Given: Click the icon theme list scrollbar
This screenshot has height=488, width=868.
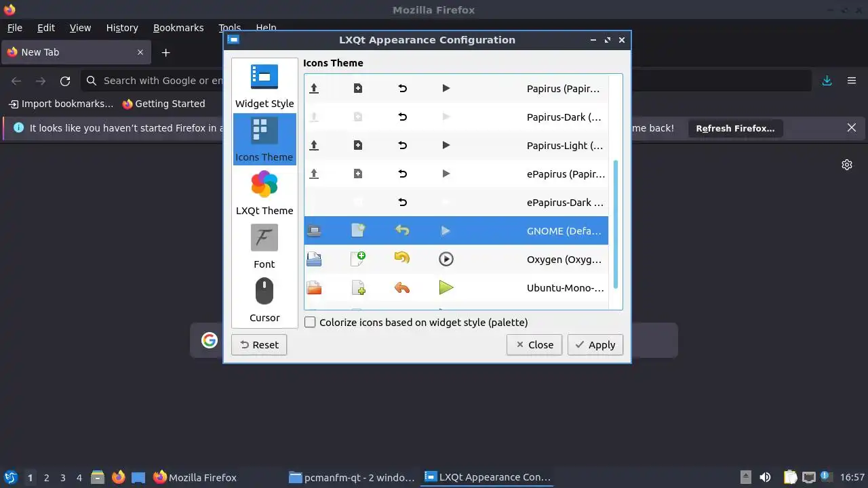Looking at the screenshot, I should click(x=616, y=224).
